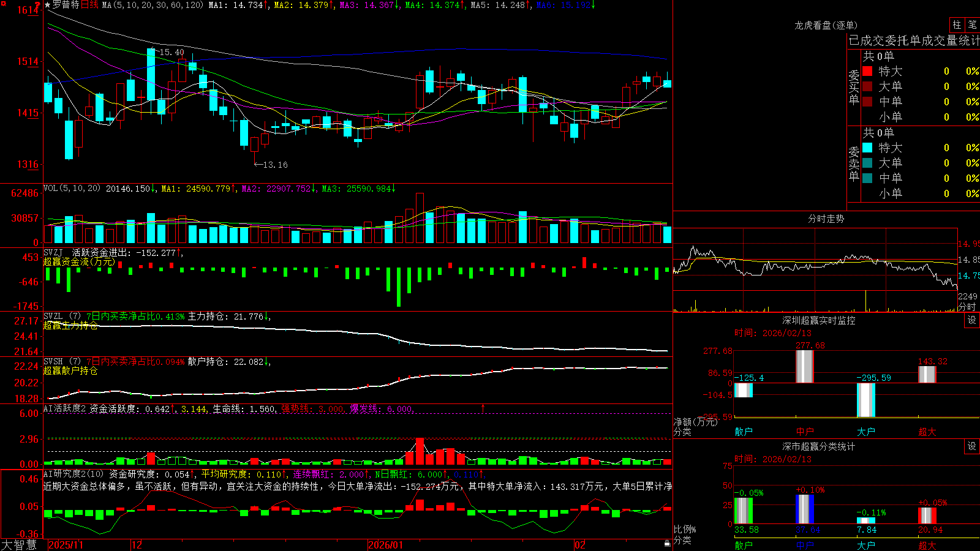
Task: Click the lock icon at chart bottom-right
Action: (667, 543)
